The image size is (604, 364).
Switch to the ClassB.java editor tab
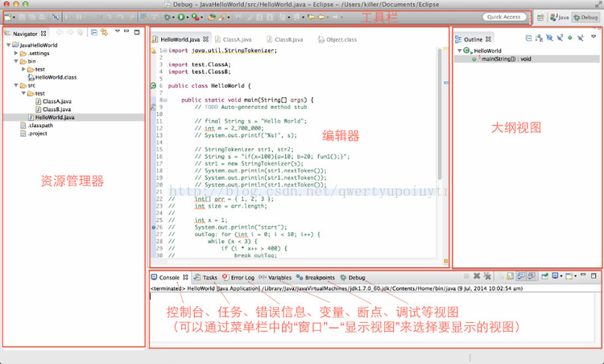(x=285, y=39)
